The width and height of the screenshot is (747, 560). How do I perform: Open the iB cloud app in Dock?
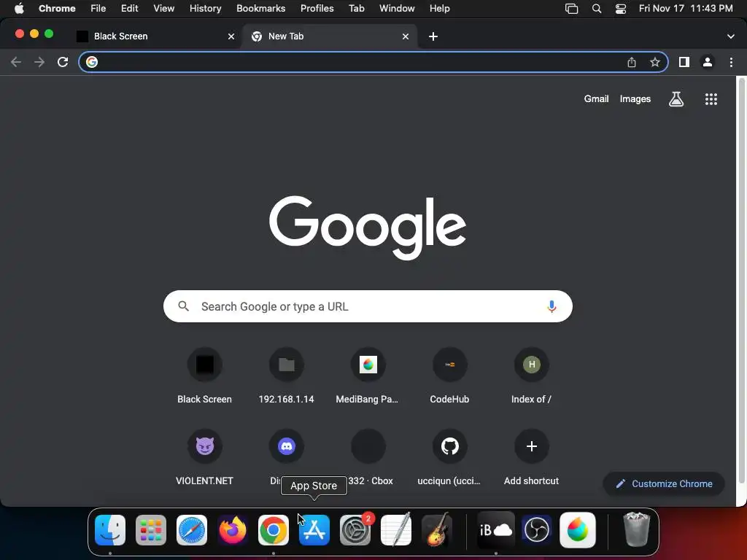tap(495, 530)
